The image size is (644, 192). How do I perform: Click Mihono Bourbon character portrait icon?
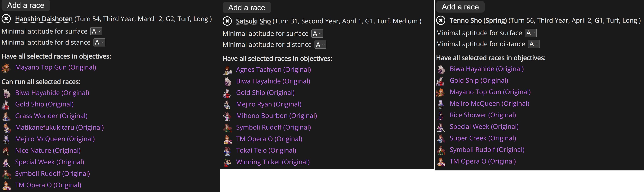click(x=227, y=116)
